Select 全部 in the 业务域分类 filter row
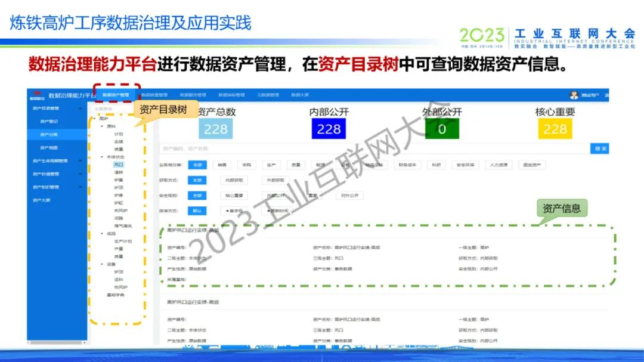The width and height of the screenshot is (644, 362). tap(196, 165)
